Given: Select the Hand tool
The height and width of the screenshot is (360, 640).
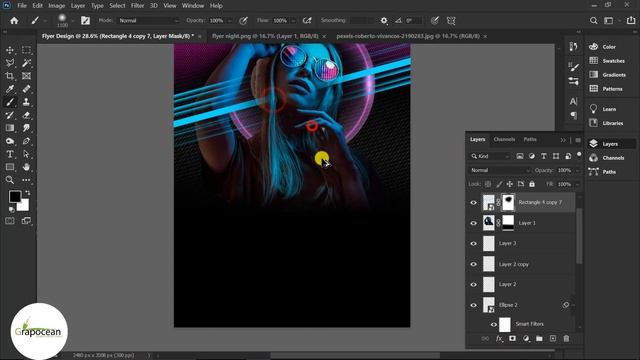Looking at the screenshot, I should tap(26, 167).
